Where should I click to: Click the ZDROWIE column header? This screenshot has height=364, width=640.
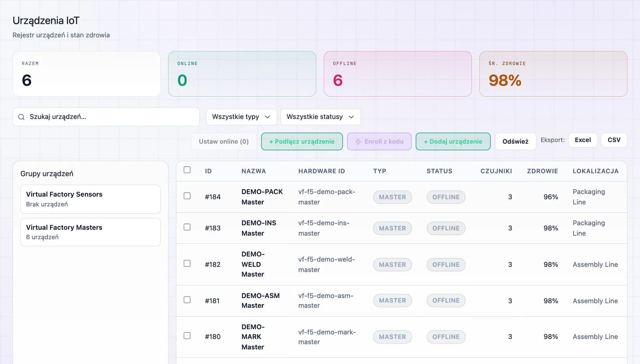point(542,171)
